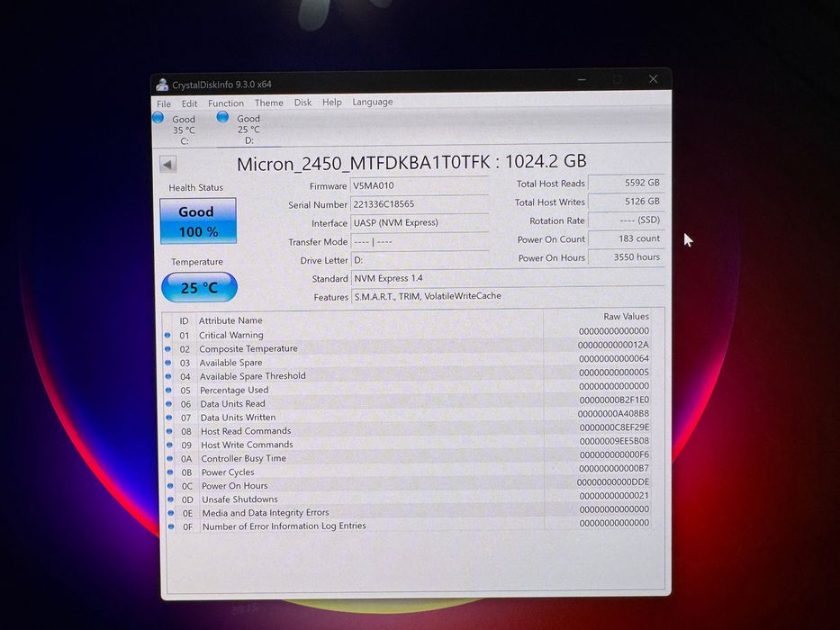Screen dimensions: 840x630
Task: Click the status dot for attribute 0F
Action: tap(171, 526)
